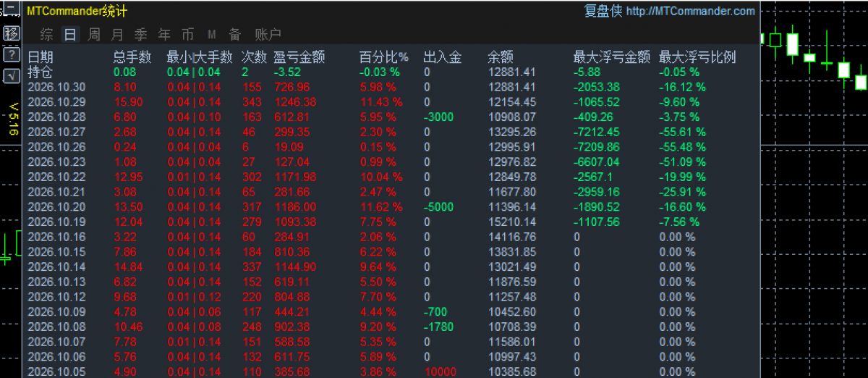Switch to the 年 yearly tab
Image resolution: width=868 pixels, height=378 pixels.
[165, 34]
